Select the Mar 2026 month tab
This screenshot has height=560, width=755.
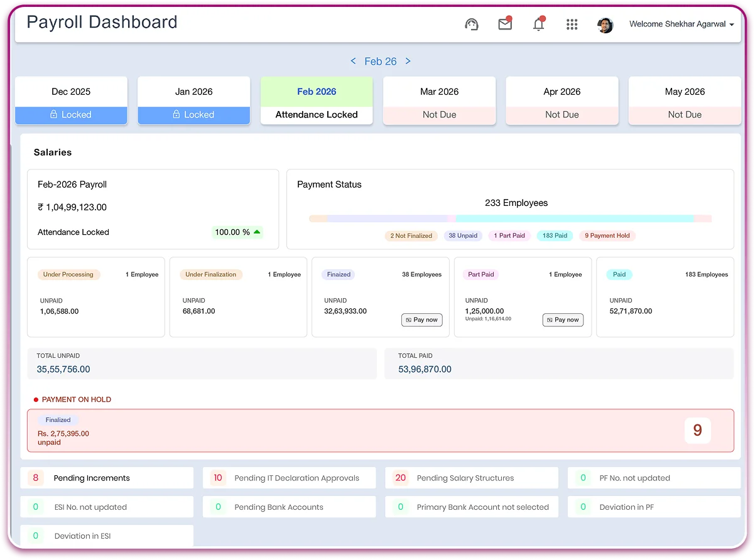tap(440, 100)
